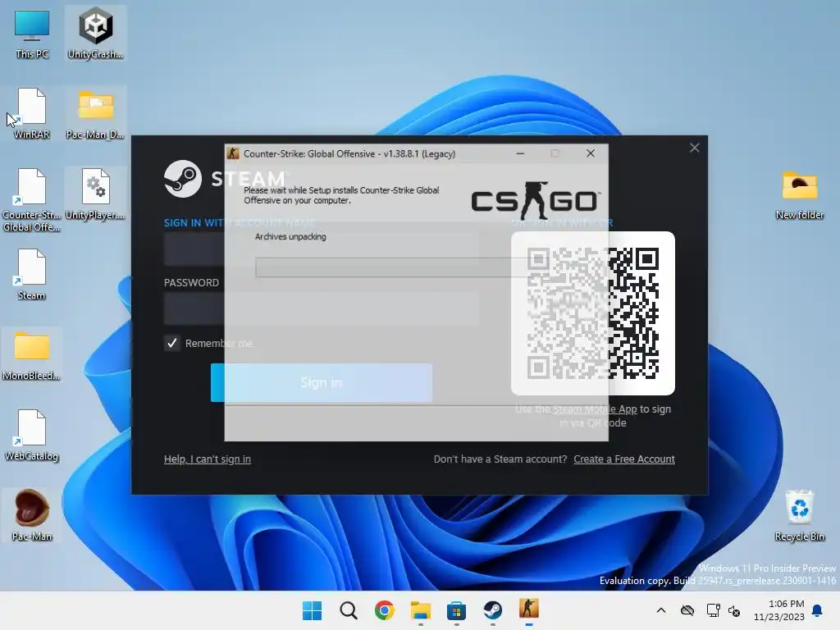Image resolution: width=840 pixels, height=630 pixels.
Task: Open File Explorer from the taskbar
Action: 421,610
